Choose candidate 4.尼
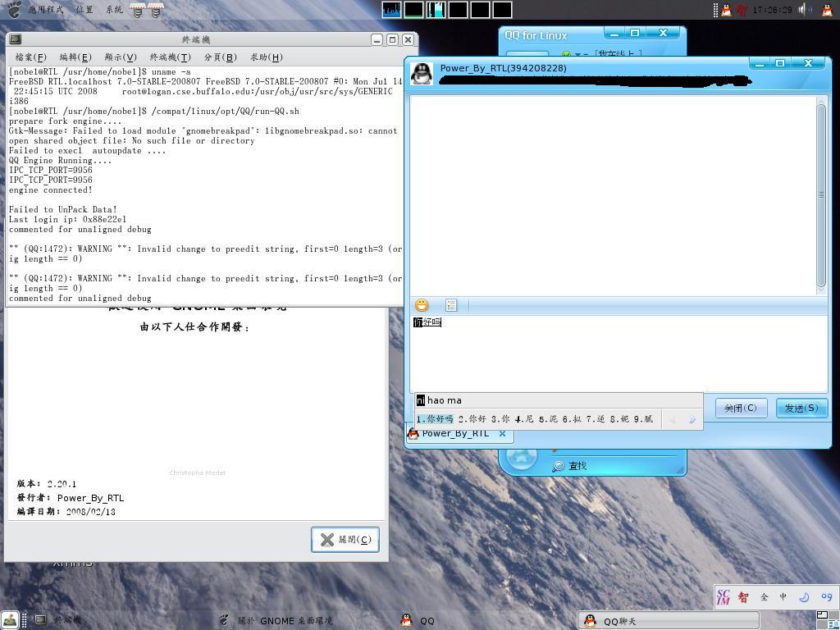 click(524, 419)
